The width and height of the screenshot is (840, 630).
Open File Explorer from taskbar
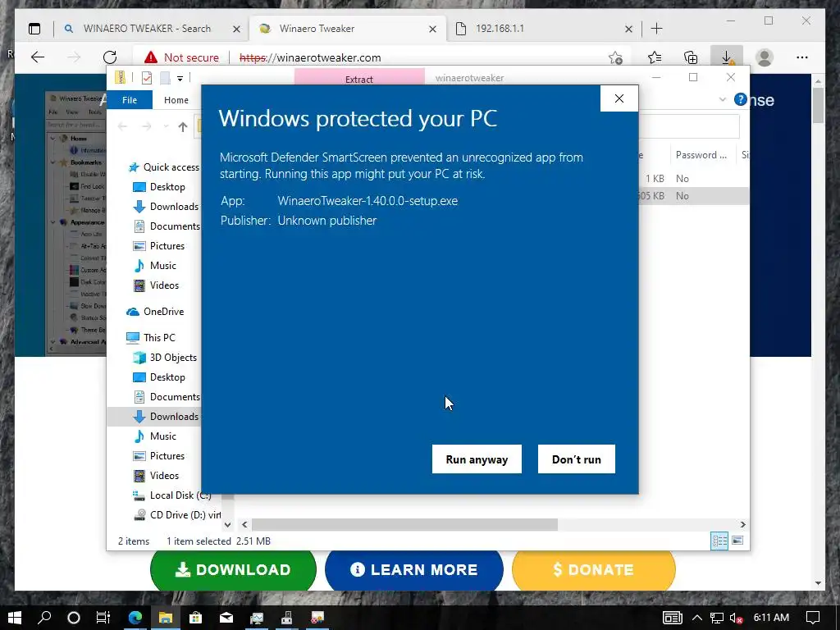pos(166,618)
